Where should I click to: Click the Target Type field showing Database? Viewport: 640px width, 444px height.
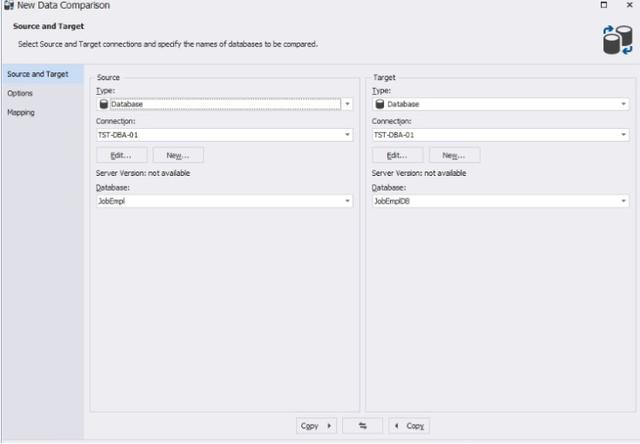pyautogui.click(x=500, y=104)
